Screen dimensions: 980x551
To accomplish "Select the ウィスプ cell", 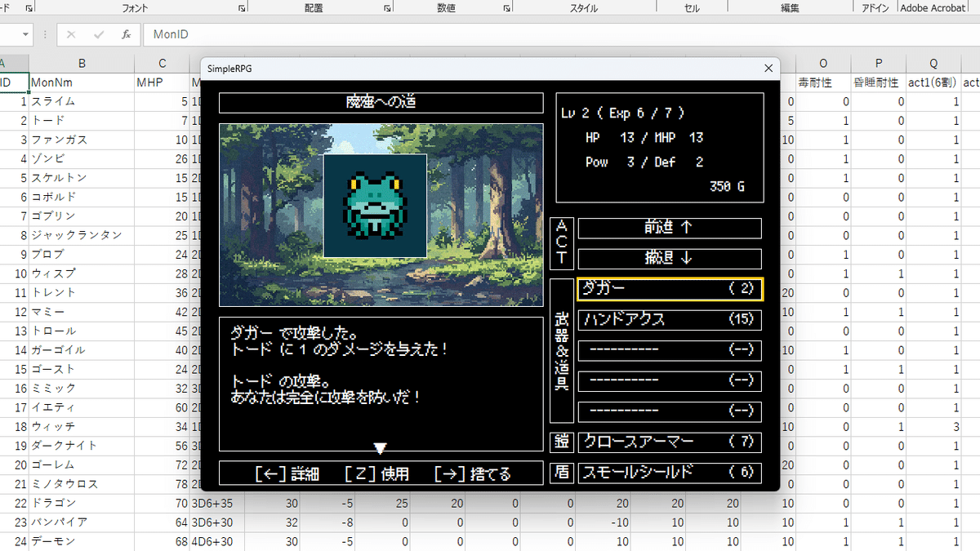I will [x=82, y=273].
